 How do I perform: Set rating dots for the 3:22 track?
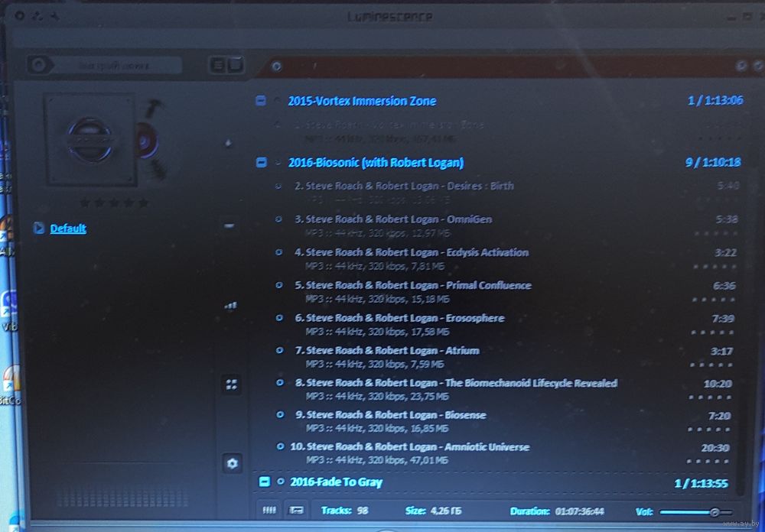tap(715, 267)
